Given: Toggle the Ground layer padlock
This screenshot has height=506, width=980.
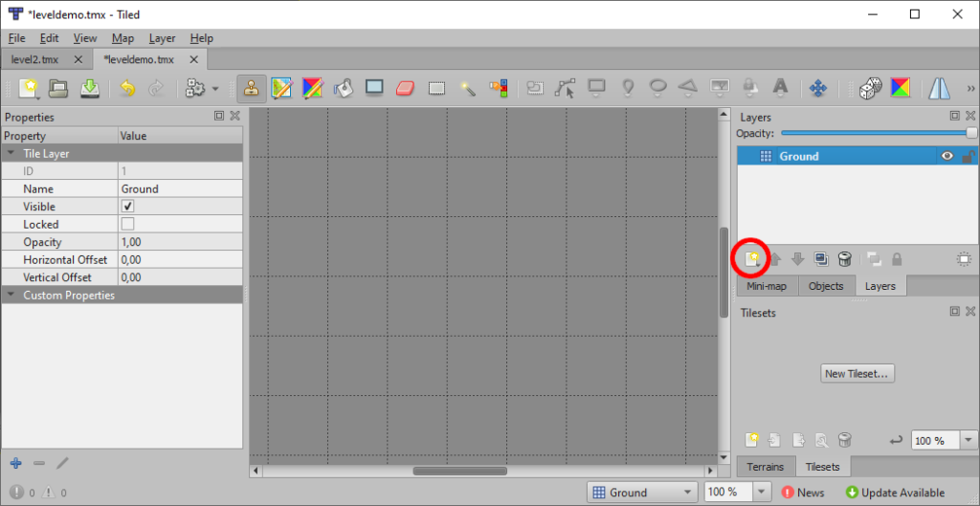Looking at the screenshot, I should (969, 156).
